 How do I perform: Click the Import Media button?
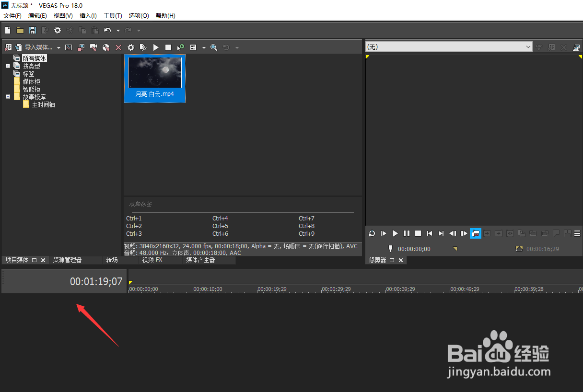point(34,47)
